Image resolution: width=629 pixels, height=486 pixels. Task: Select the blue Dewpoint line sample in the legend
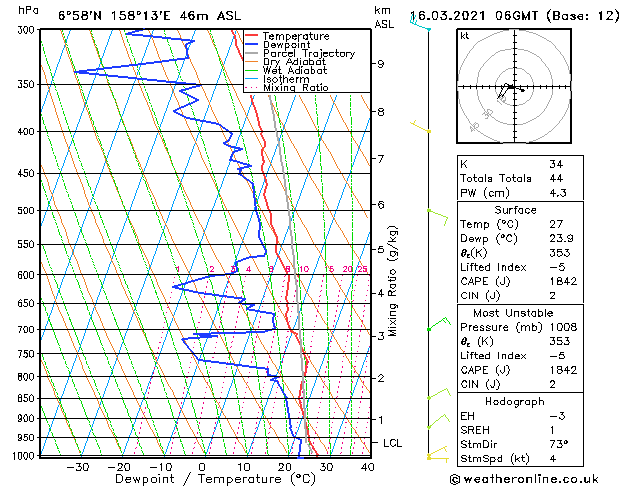coord(252,45)
